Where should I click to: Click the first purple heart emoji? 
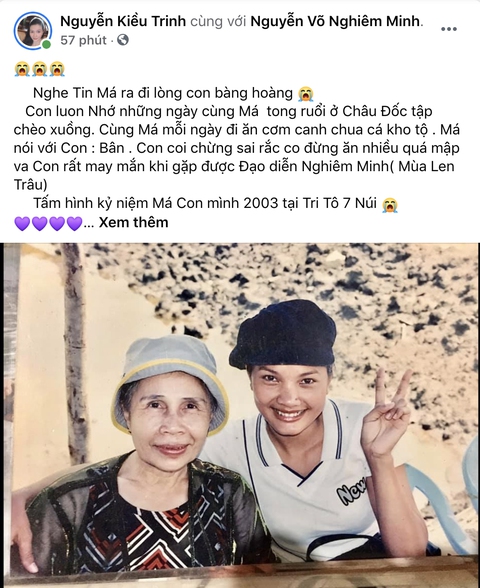tap(22, 224)
